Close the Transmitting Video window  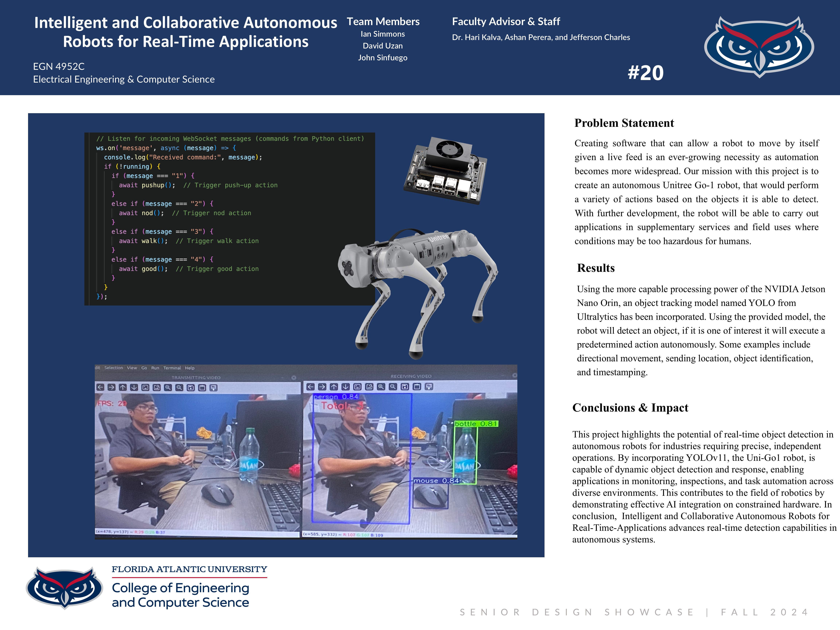coord(293,378)
